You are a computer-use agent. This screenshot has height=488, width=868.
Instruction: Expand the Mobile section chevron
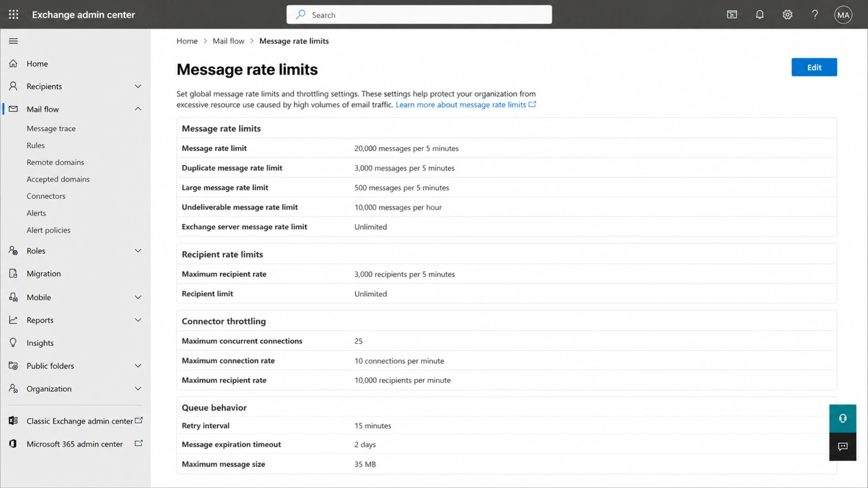(138, 297)
